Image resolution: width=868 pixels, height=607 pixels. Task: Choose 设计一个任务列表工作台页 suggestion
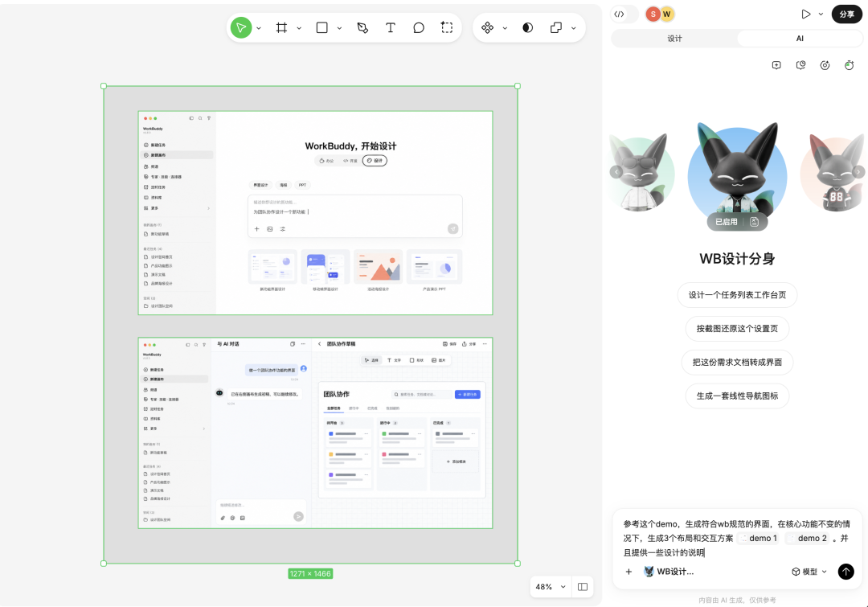737,295
